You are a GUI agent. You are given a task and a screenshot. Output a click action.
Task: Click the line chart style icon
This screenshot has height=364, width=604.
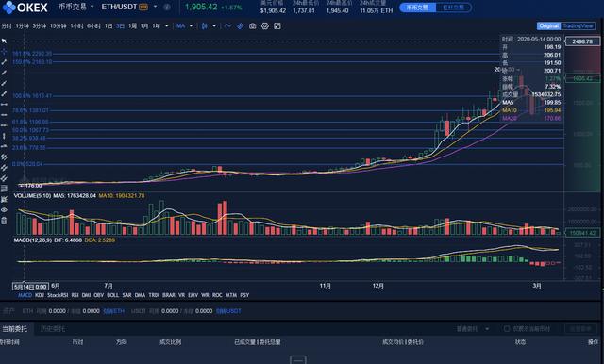coord(228,26)
